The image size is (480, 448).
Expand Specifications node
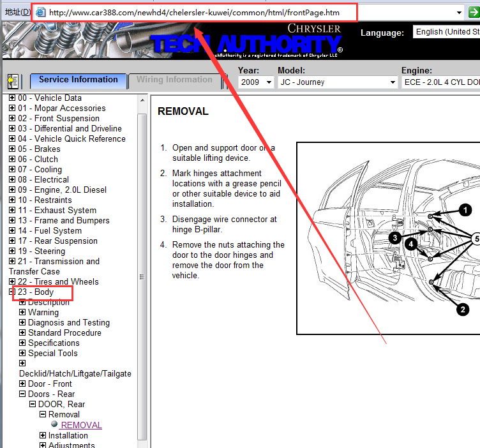tap(22, 343)
